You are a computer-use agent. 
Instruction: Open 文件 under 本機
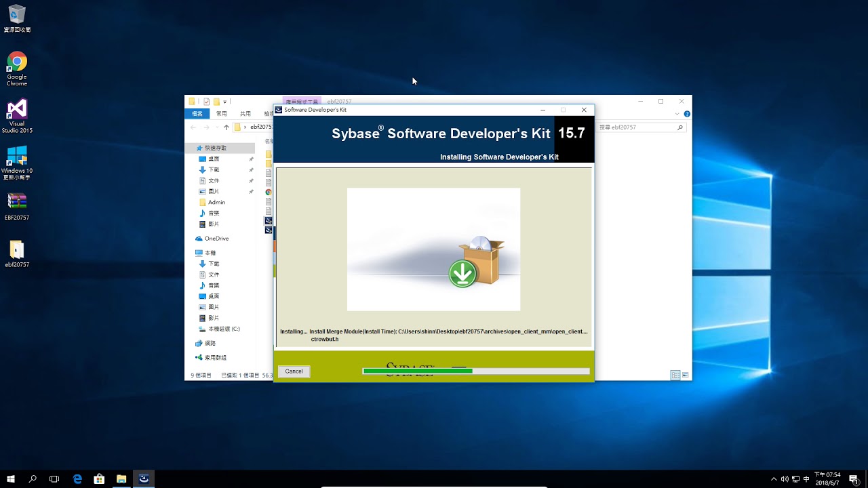(214, 274)
